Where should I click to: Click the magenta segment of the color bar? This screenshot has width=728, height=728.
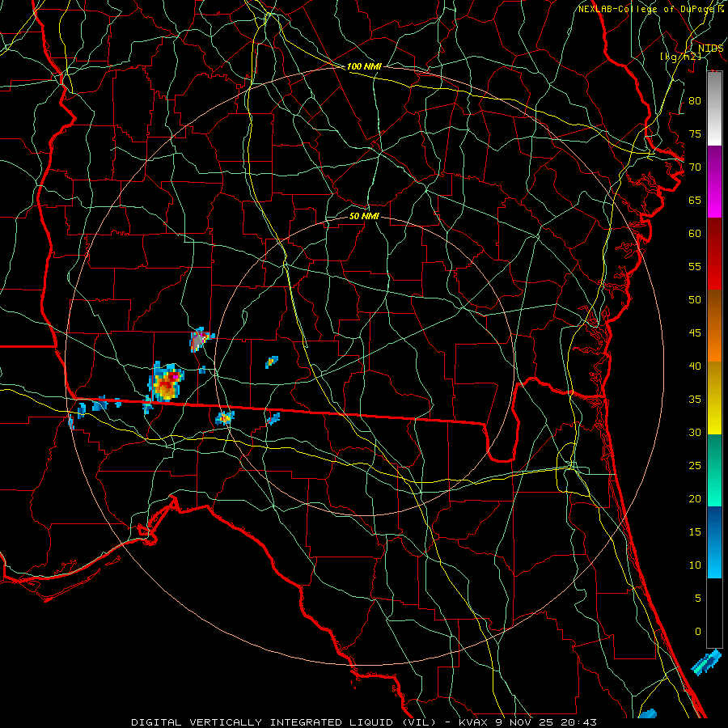click(x=714, y=182)
